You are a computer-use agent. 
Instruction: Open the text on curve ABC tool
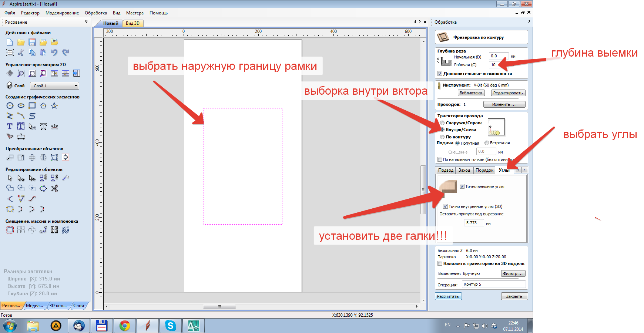54,126
